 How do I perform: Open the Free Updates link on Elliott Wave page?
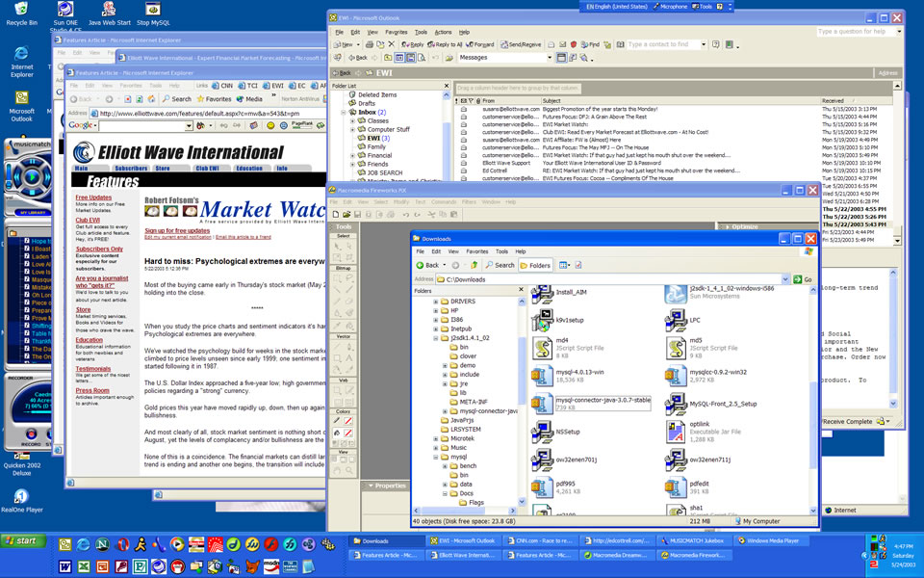[93, 197]
